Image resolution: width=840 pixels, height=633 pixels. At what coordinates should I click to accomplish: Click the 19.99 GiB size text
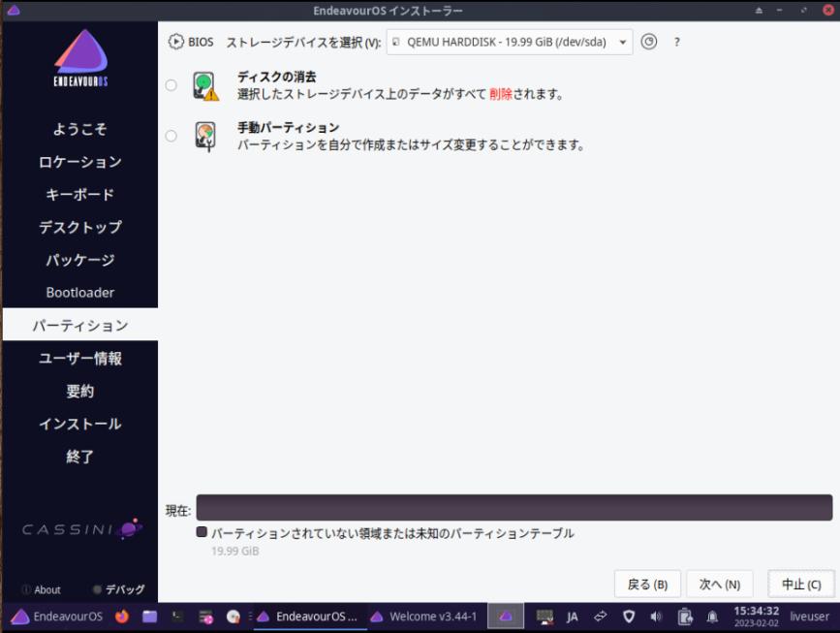point(235,551)
